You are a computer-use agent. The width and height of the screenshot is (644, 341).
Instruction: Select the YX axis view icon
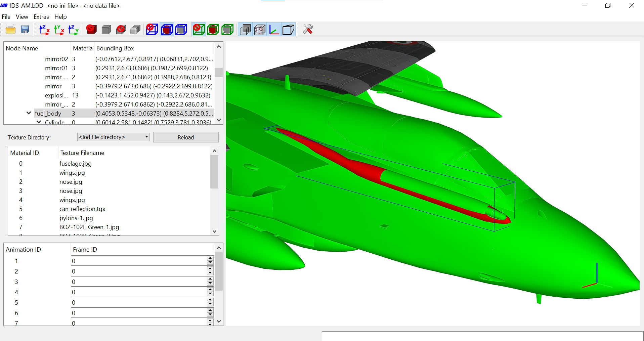point(59,30)
